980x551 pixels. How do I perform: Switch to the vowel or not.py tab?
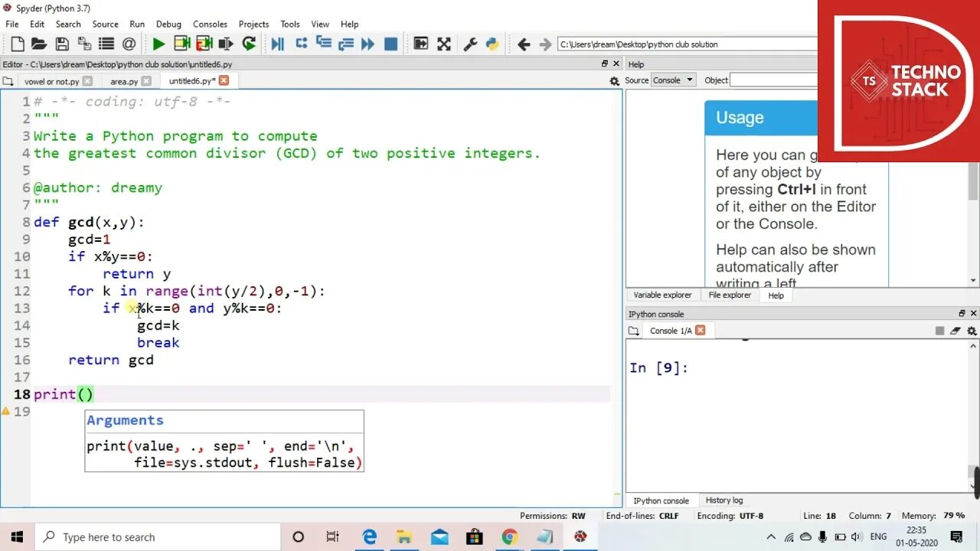pos(51,80)
